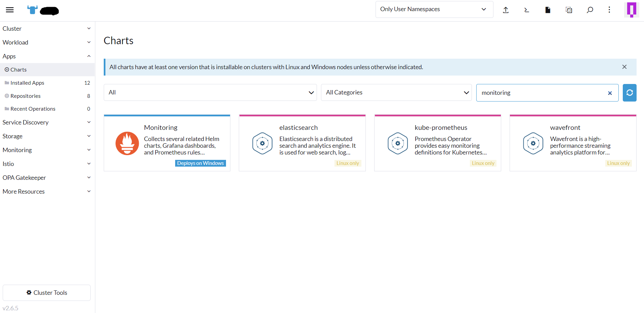Expand the OPA Gatekeeper section

pyautogui.click(x=47, y=178)
